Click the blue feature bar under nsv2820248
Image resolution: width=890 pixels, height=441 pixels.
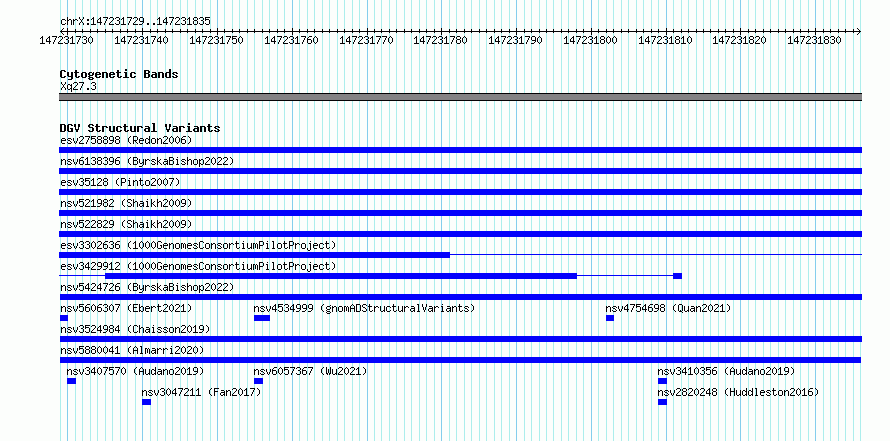point(662,402)
